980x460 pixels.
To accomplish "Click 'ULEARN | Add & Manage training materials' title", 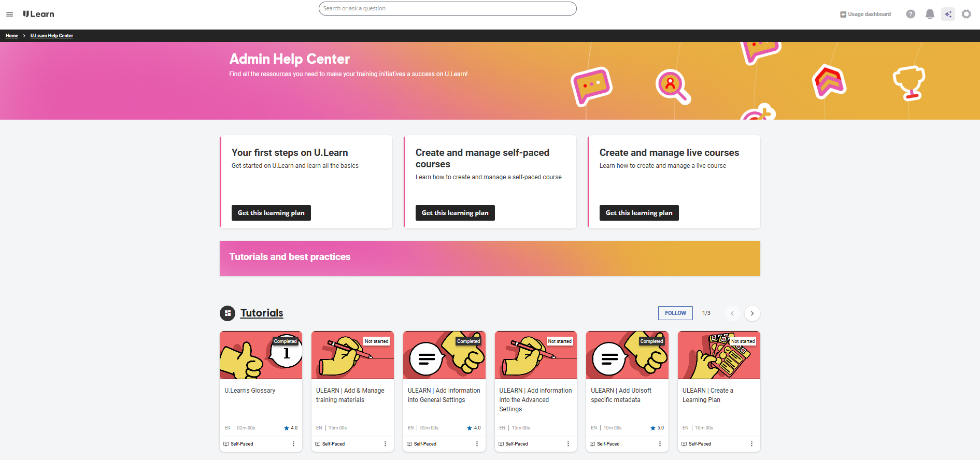I will pyautogui.click(x=350, y=395).
